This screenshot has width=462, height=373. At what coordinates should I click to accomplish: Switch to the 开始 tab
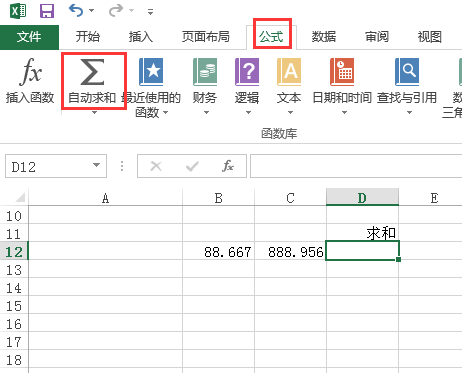pos(88,37)
